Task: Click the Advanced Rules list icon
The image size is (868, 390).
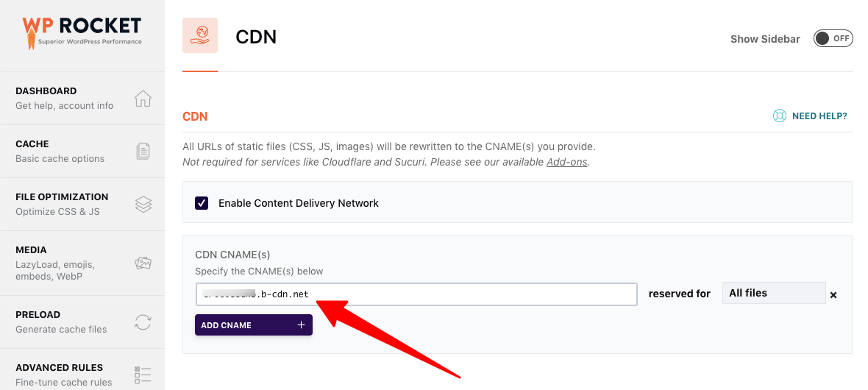Action: click(x=143, y=375)
